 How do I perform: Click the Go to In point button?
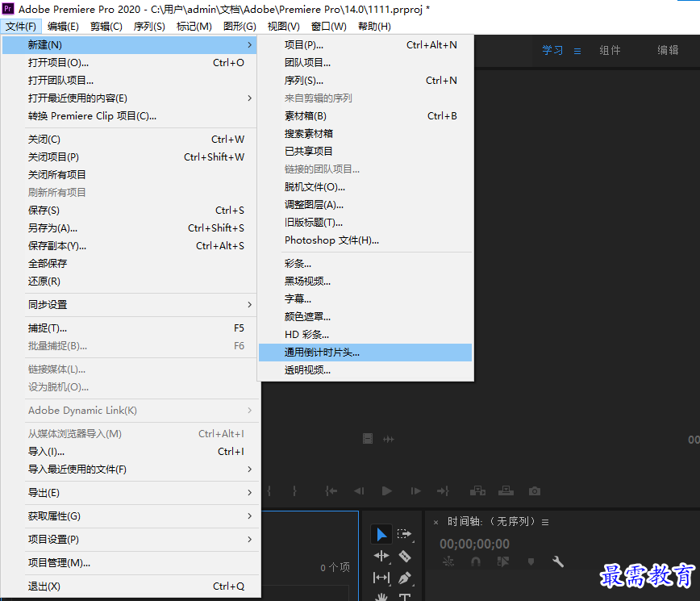[331, 491]
